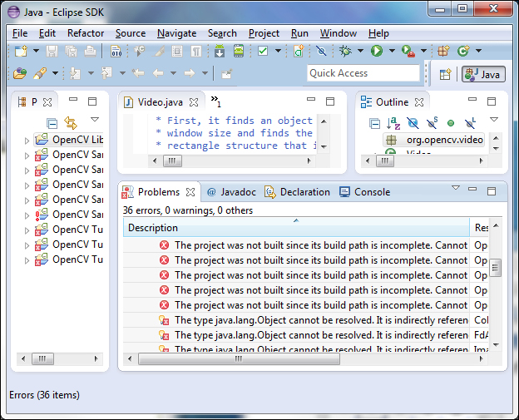The image size is (519, 420).
Task: Sort by the Description column header
Action: coord(296,228)
